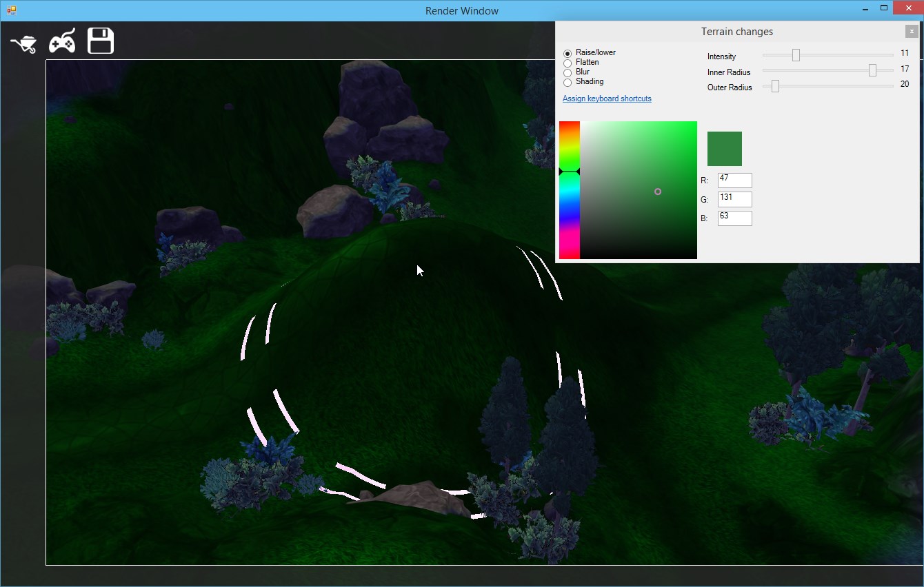
Task: Click the B value input field
Action: [x=734, y=218]
